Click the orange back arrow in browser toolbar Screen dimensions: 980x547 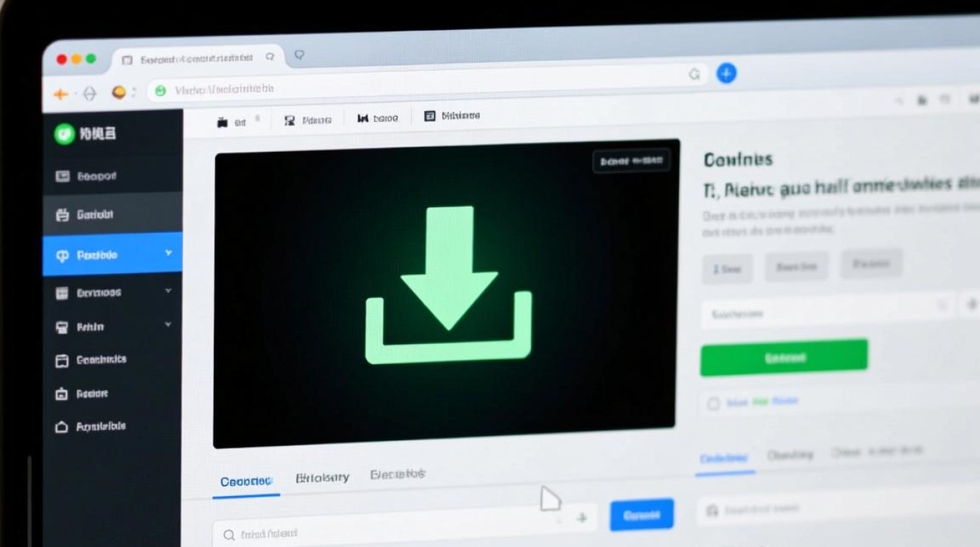pyautogui.click(x=61, y=93)
